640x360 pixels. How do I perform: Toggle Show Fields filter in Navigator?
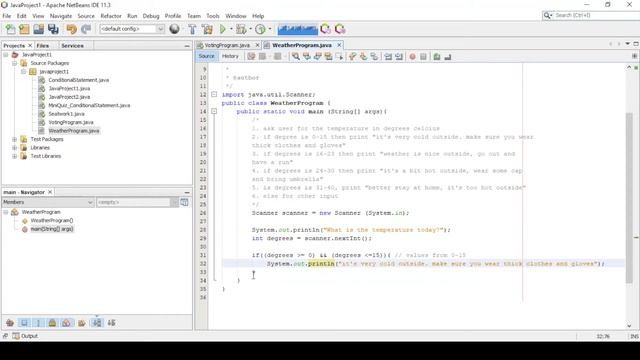[x=24, y=323]
